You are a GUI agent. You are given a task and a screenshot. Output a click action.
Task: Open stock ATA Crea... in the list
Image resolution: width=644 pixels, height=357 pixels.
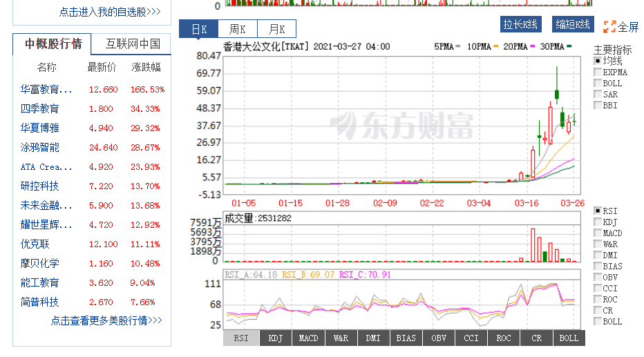[x=46, y=167]
